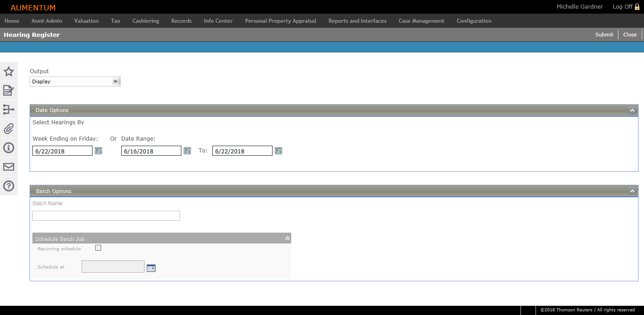Collapse the Batch Options panel

click(x=632, y=191)
